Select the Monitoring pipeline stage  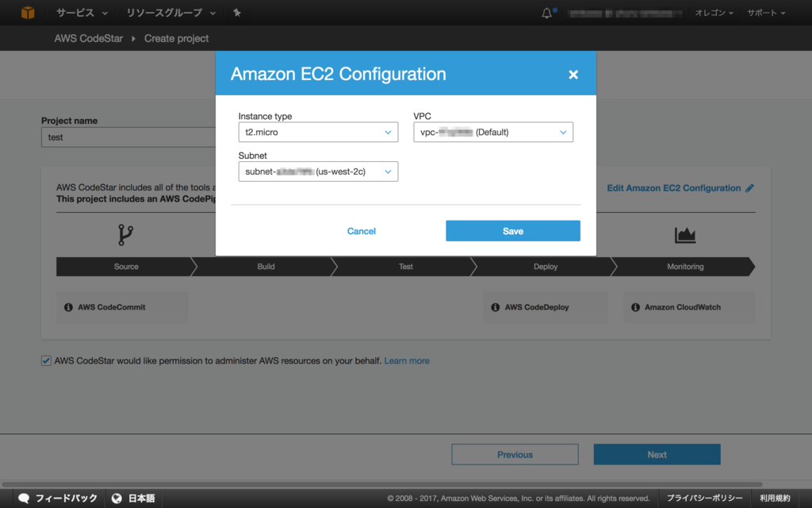coord(685,267)
